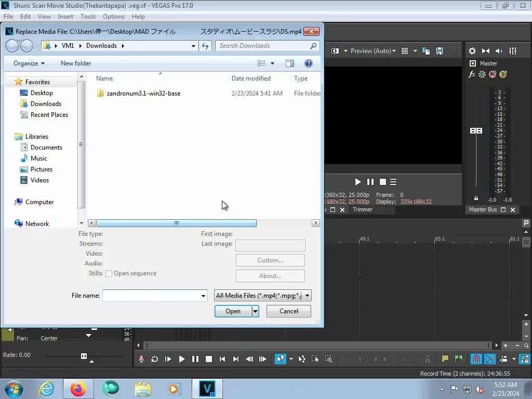This screenshot has height=399, width=532.
Task: Open Master Bus audio properties gear
Action: [x=472, y=51]
